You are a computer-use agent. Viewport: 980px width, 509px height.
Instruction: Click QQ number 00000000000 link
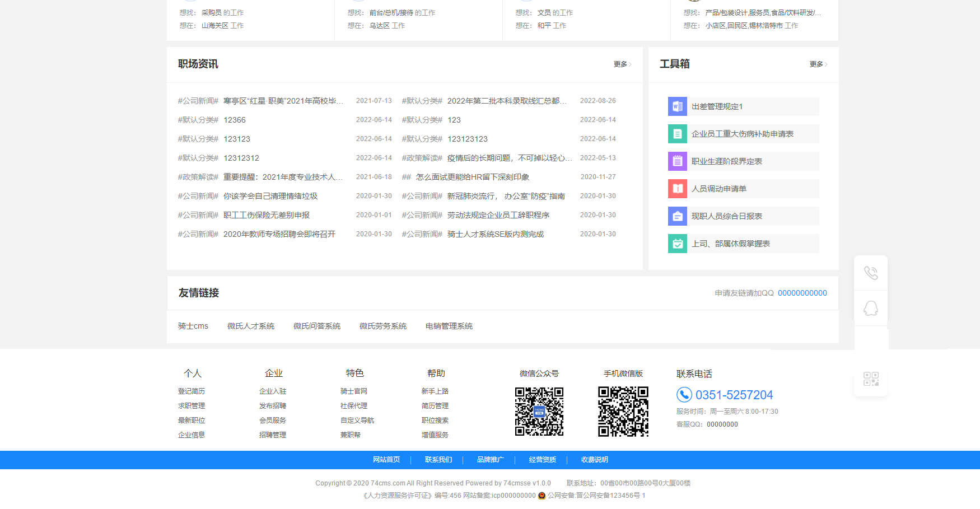pos(802,293)
